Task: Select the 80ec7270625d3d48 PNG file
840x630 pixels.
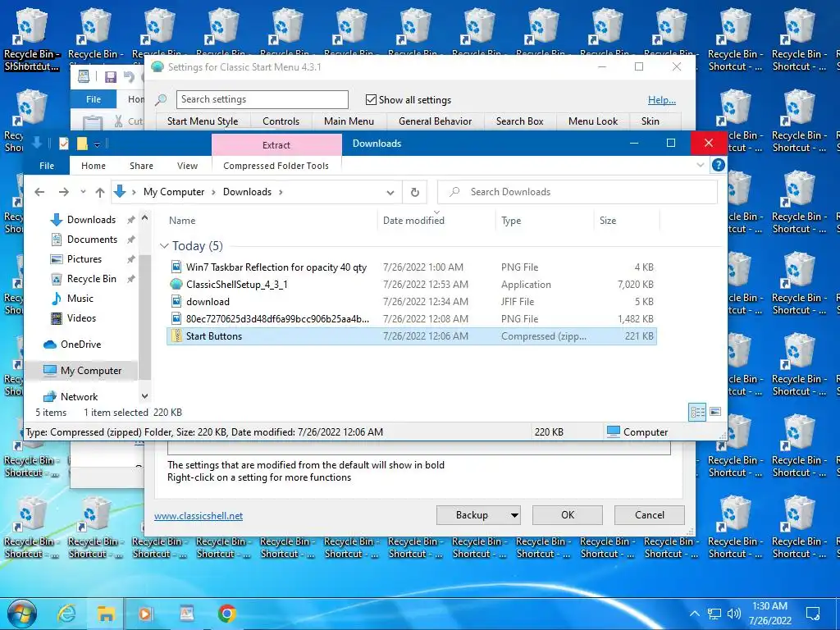Action: point(412,319)
